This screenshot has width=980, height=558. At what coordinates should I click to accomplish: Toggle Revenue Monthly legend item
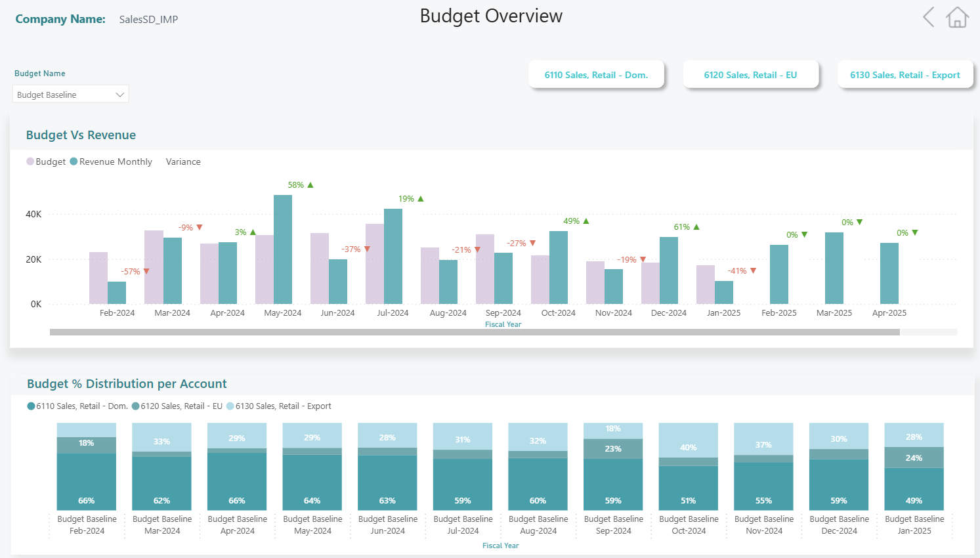(x=111, y=161)
